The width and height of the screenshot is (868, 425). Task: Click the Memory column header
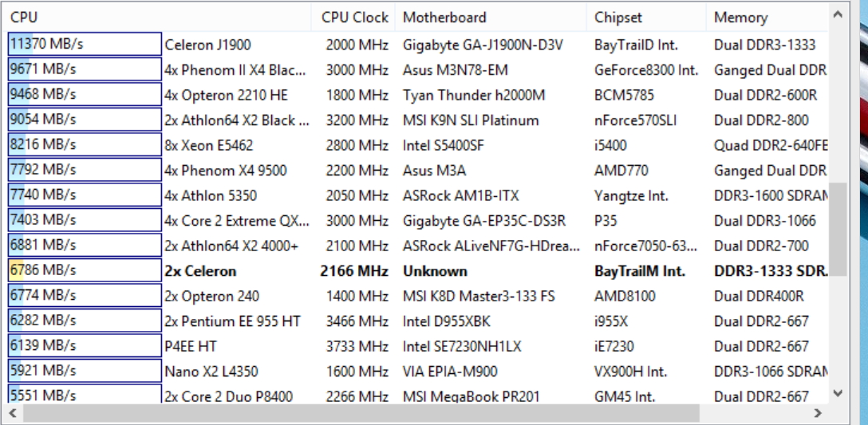pos(767,18)
